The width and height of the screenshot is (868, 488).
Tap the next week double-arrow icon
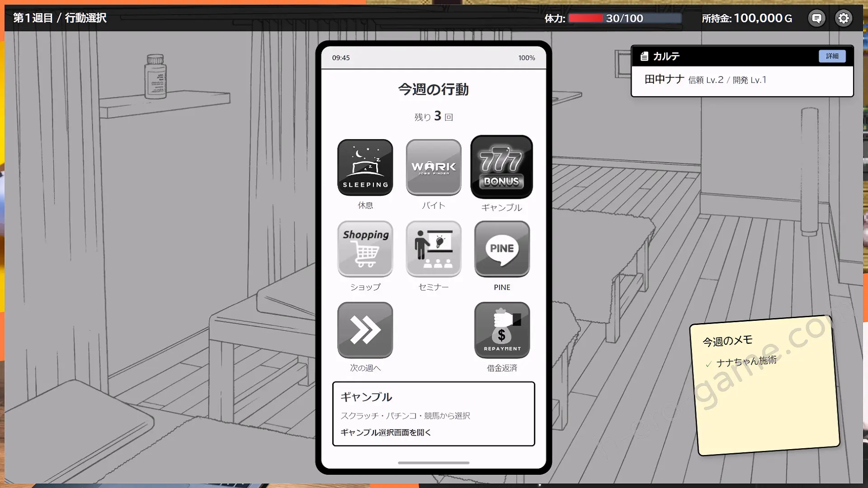[x=365, y=330]
